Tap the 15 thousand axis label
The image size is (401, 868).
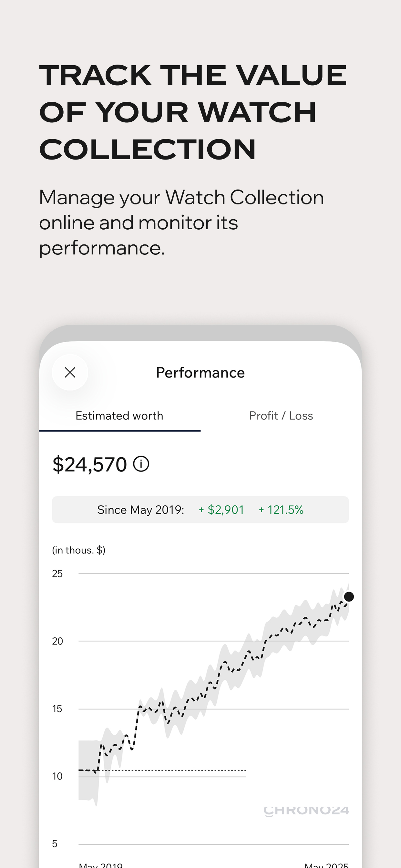point(57,708)
